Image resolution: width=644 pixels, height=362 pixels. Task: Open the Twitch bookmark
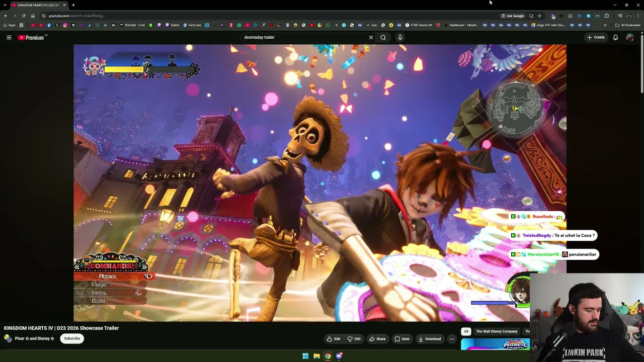[x=172, y=25]
